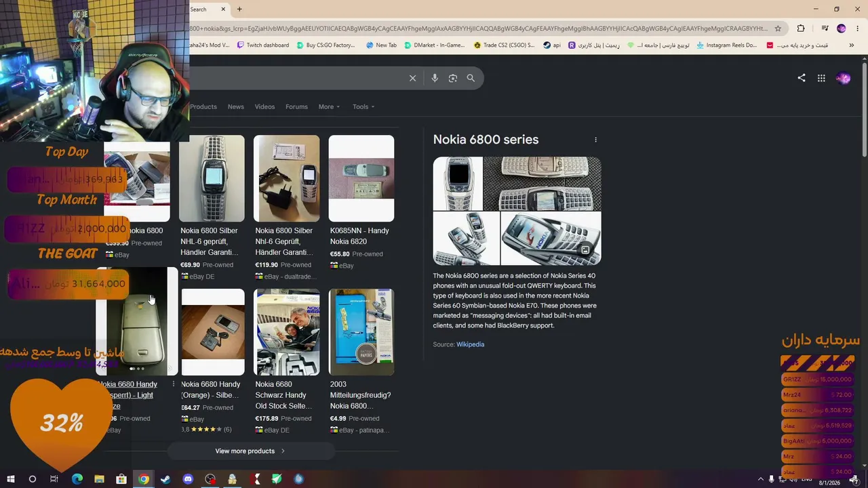Image resolution: width=868 pixels, height=488 pixels.
Task: Open the Nokia 6800 Silber €119.90 product image
Action: click(x=287, y=178)
